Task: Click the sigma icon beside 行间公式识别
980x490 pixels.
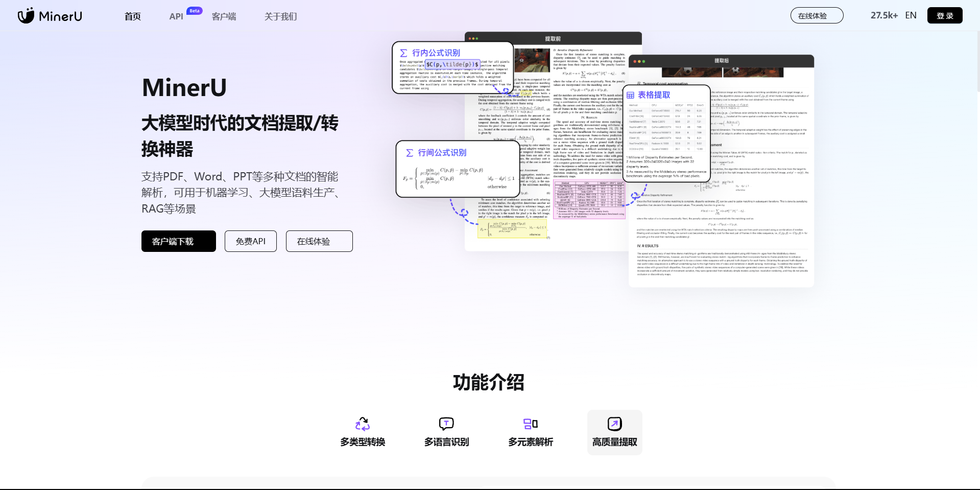Action: (410, 153)
